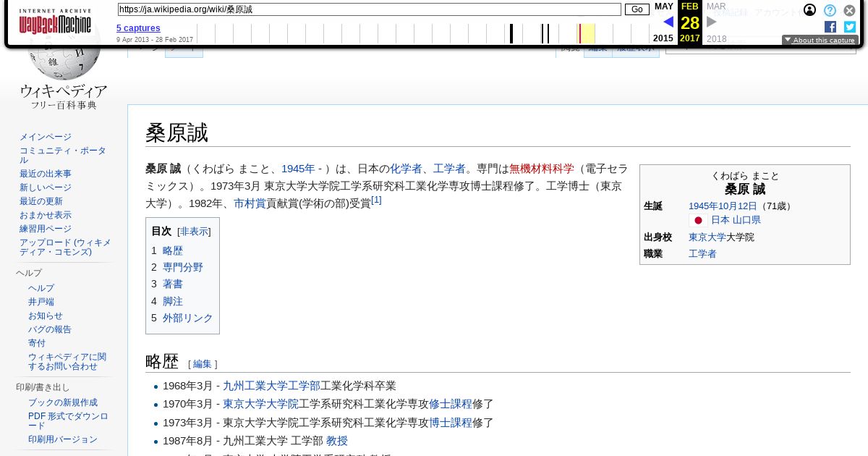Open ヘルプ link under help section

coord(41,288)
